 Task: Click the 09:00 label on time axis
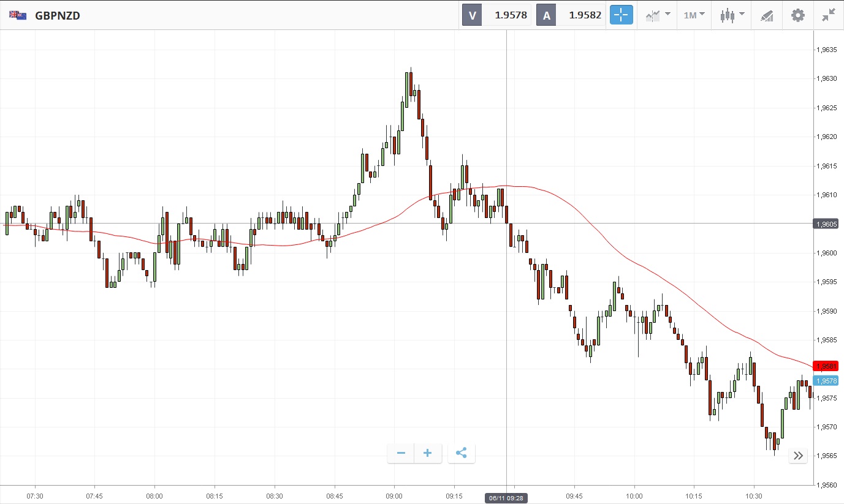(394, 495)
